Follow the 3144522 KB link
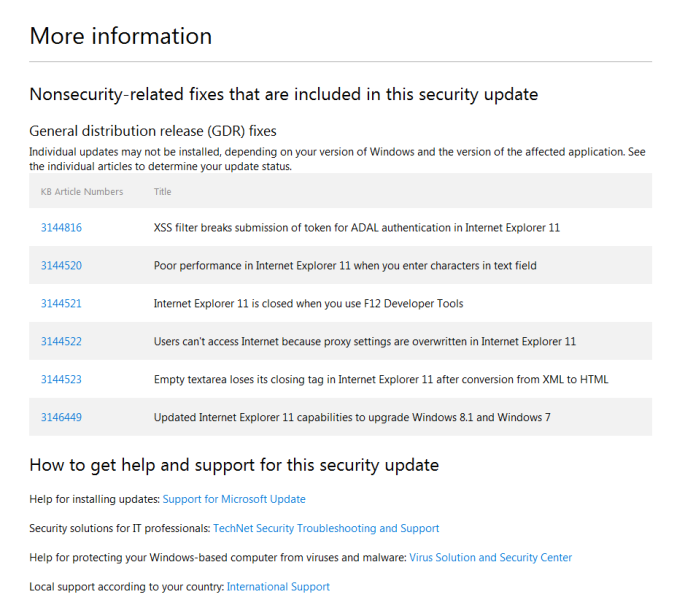The image size is (680, 616). [61, 342]
